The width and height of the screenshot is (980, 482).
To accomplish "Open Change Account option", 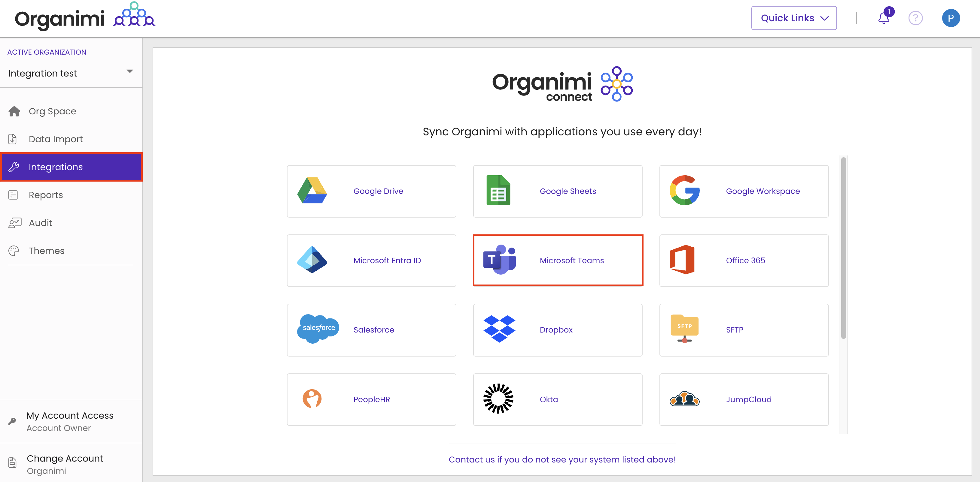I will [x=65, y=464].
